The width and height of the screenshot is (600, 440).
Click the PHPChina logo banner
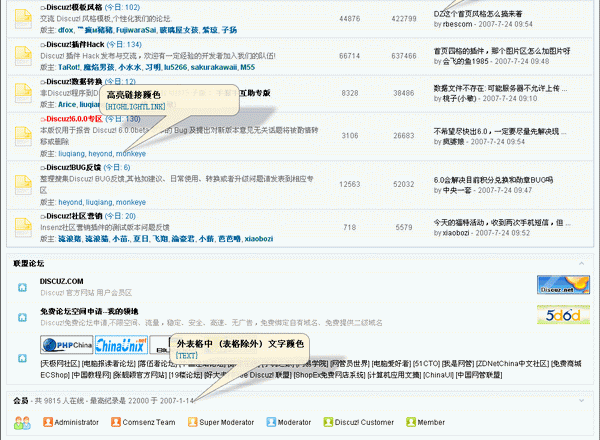pos(67,345)
